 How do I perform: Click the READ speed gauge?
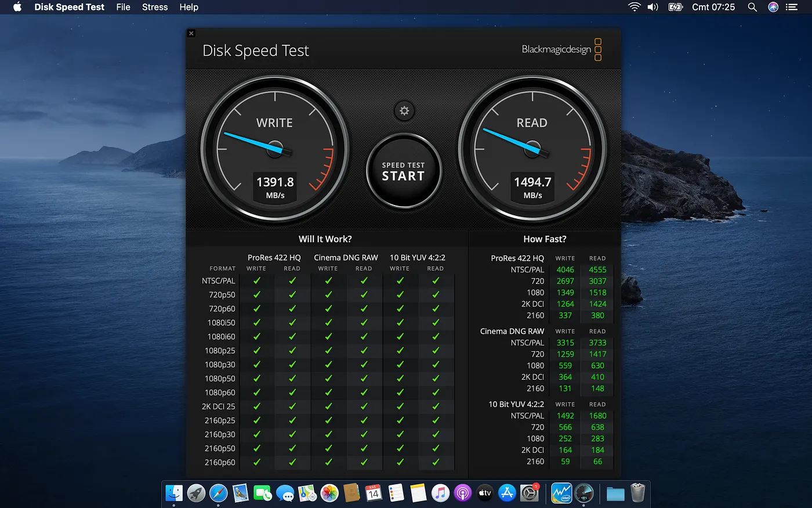pyautogui.click(x=532, y=149)
